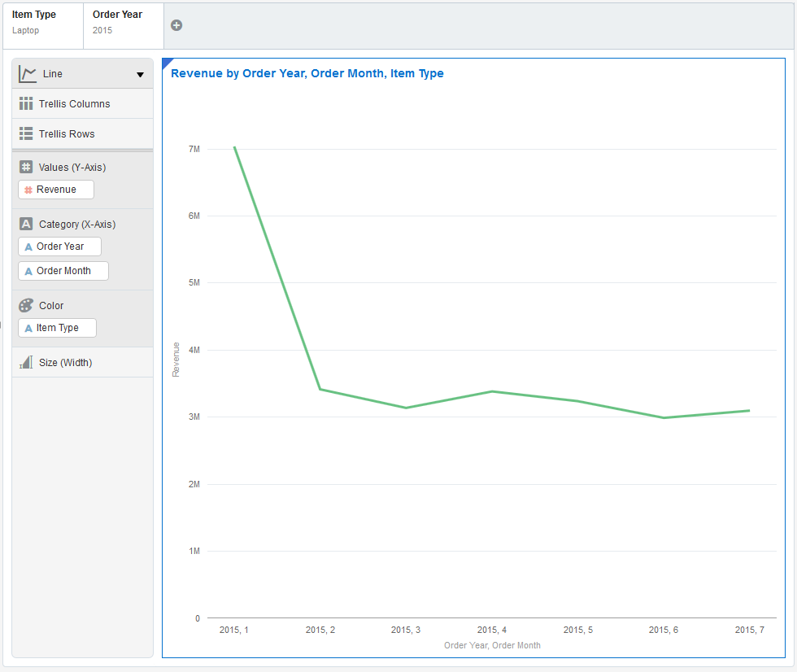Click the Color palette icon

click(26, 305)
